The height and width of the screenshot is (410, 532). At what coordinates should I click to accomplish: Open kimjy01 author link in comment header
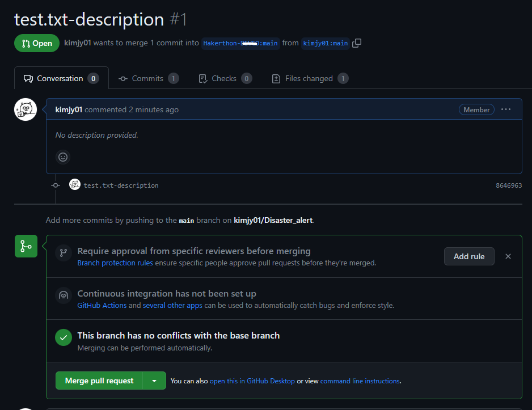click(x=69, y=109)
